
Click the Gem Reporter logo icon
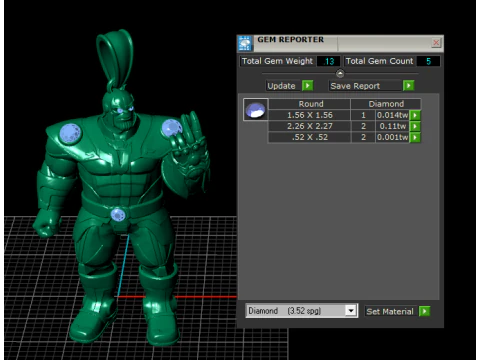(x=245, y=43)
